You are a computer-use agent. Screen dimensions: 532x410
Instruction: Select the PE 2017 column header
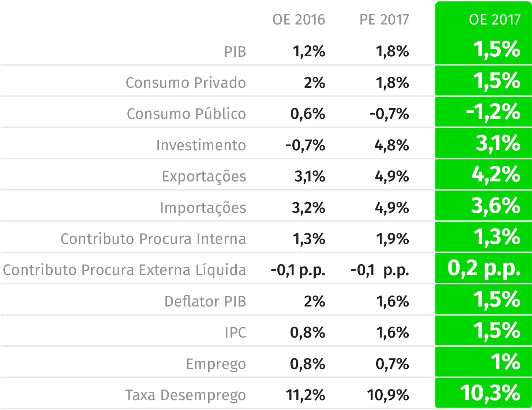point(384,20)
